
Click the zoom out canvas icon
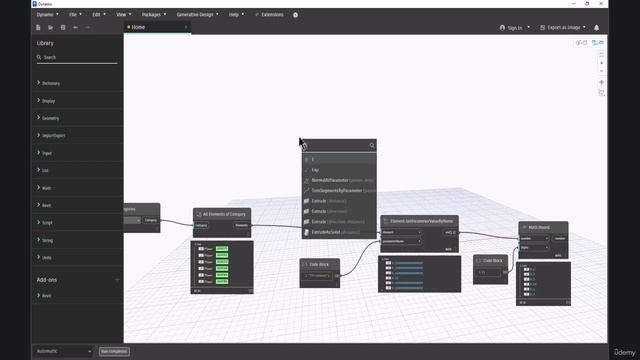tap(601, 71)
